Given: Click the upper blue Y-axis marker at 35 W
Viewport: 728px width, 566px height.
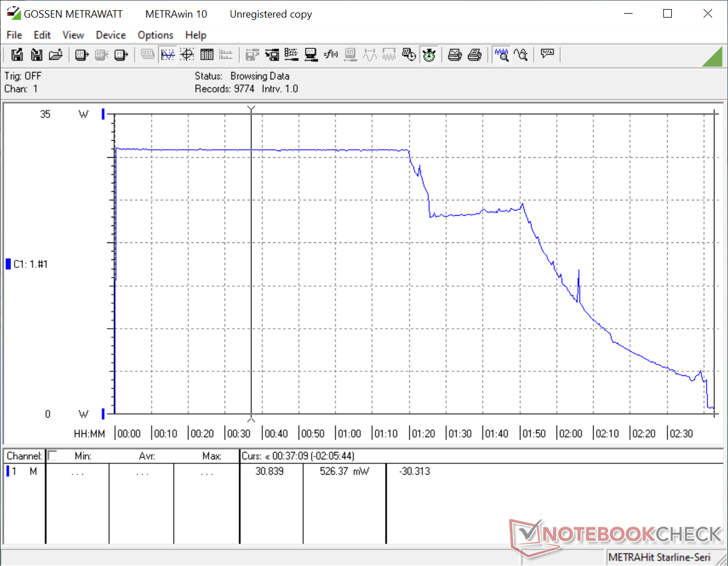Looking at the screenshot, I should 103,114.
